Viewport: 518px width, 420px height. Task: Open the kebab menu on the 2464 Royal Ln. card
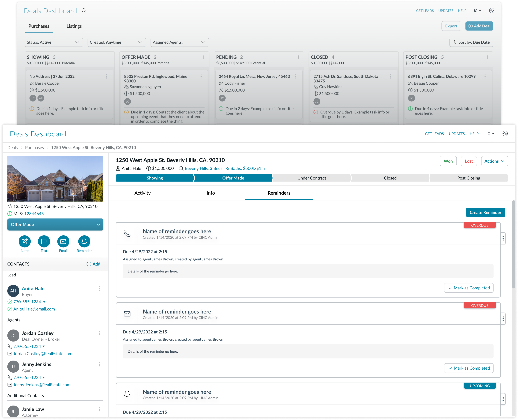click(x=296, y=76)
